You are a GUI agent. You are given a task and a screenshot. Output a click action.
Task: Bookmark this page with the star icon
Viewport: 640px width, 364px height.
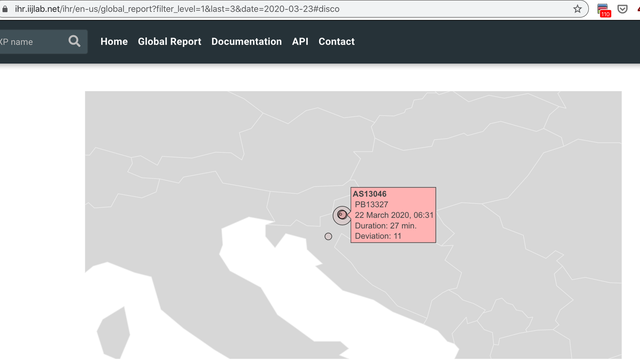point(577,9)
